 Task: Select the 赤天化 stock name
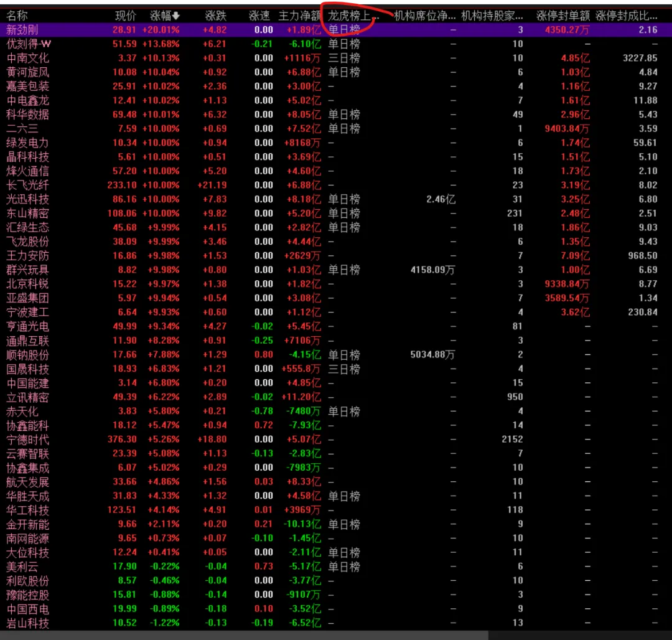tap(22, 412)
